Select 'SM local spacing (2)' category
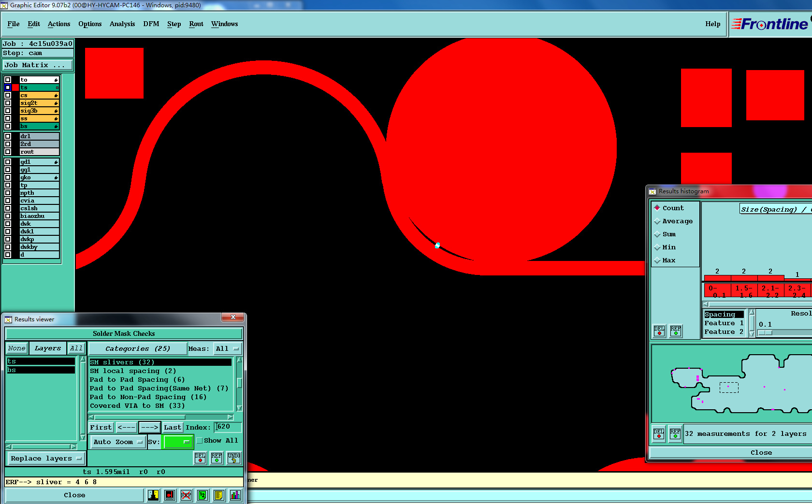The height and width of the screenshot is (504, 812). point(133,371)
